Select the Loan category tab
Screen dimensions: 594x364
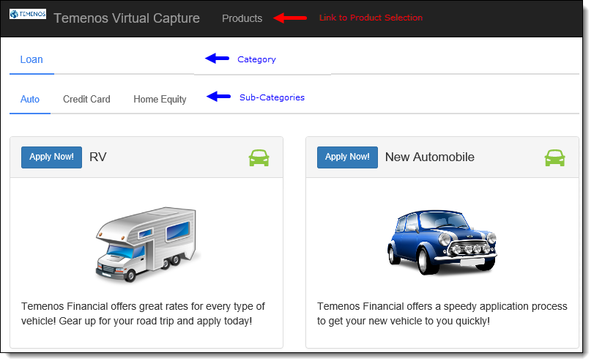coord(31,59)
